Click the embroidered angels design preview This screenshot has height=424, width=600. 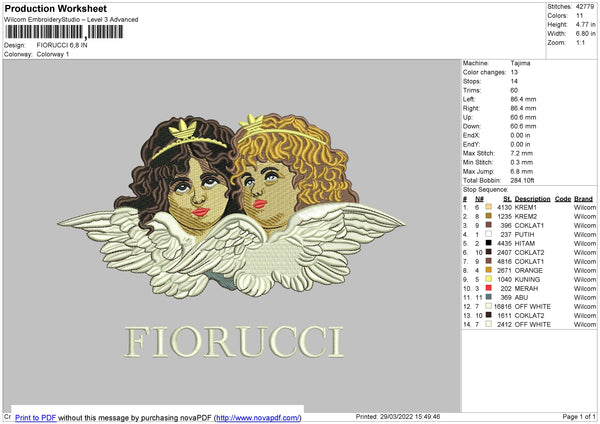(x=231, y=206)
